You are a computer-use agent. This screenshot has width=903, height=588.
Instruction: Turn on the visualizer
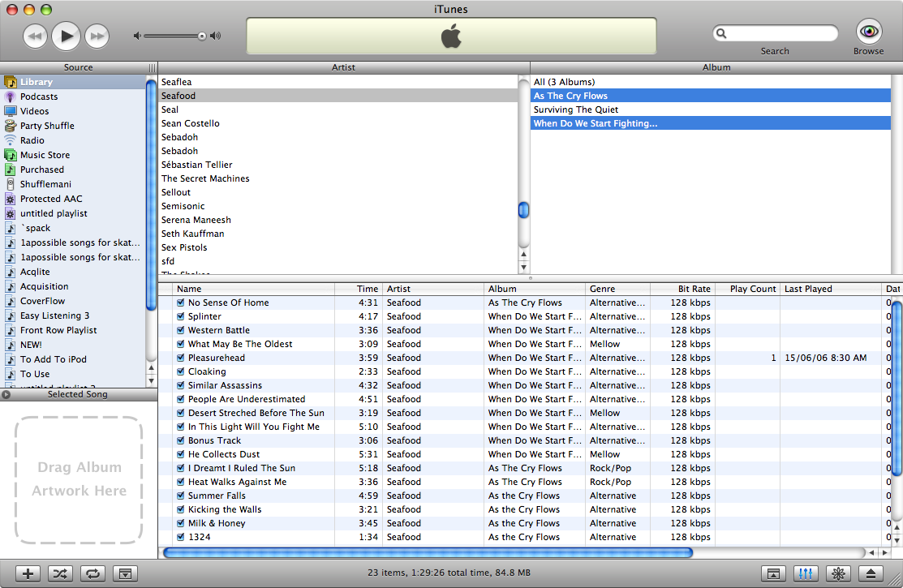[x=839, y=573]
